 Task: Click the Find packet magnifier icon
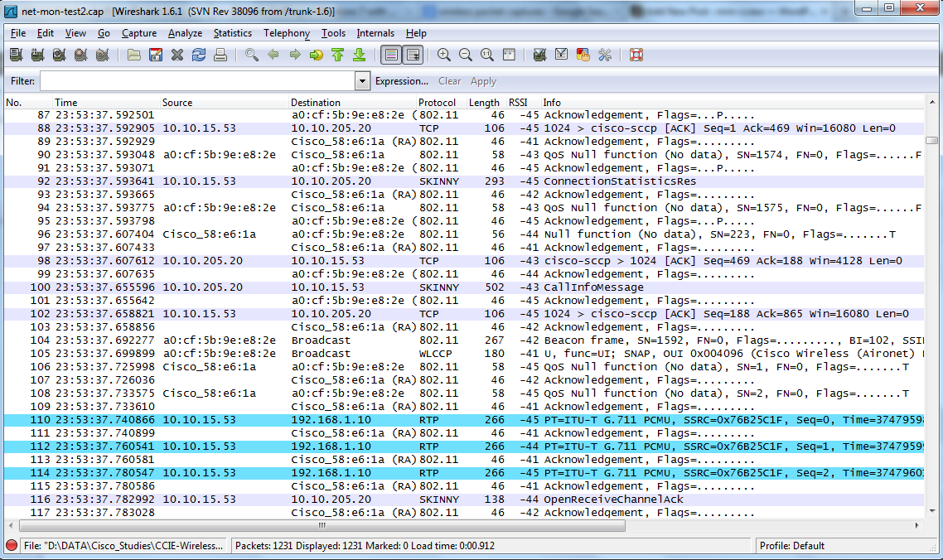(x=252, y=56)
